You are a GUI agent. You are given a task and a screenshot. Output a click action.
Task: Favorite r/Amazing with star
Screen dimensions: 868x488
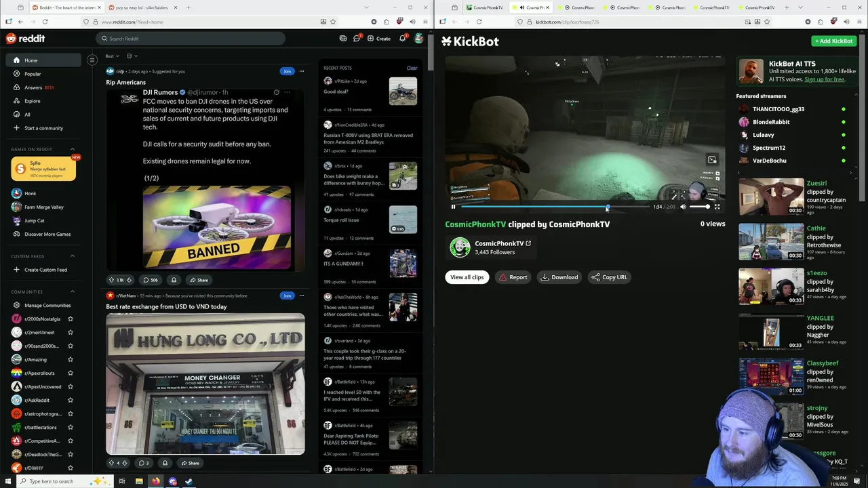click(71, 360)
